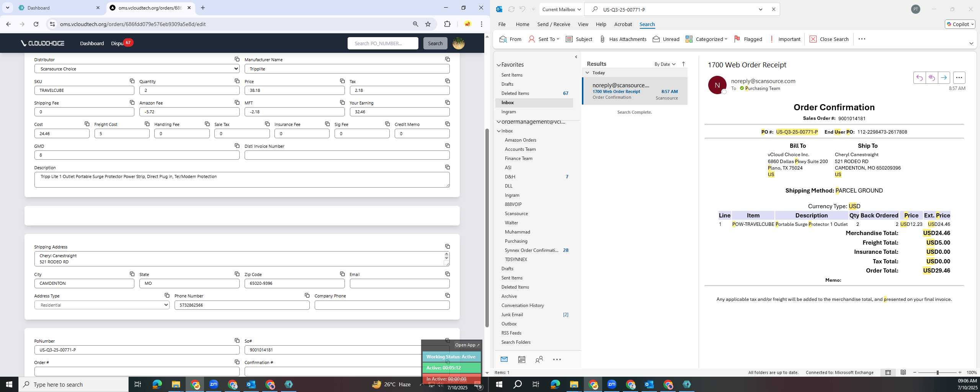The width and height of the screenshot is (980, 392).
Task: Collapse the ordermanagement mailbox tree
Action: [x=499, y=122]
